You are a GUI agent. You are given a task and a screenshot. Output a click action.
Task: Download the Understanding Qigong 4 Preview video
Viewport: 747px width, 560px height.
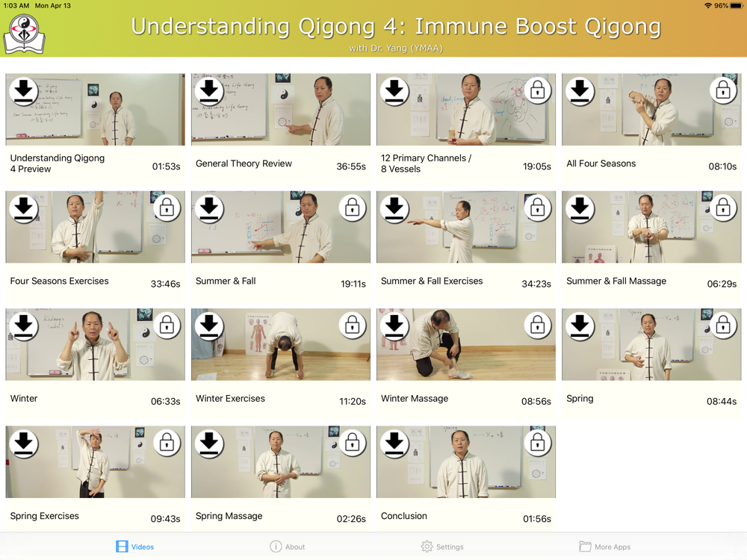(x=23, y=90)
